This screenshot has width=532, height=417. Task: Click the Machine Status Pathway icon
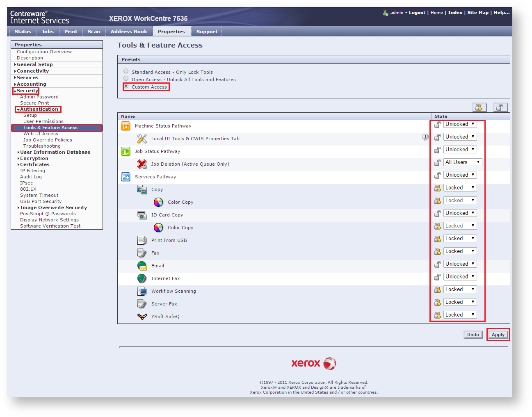click(126, 126)
